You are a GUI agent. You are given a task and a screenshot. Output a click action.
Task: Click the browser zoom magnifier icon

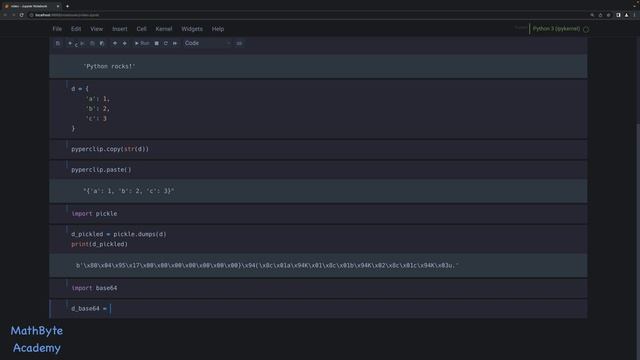click(x=592, y=15)
